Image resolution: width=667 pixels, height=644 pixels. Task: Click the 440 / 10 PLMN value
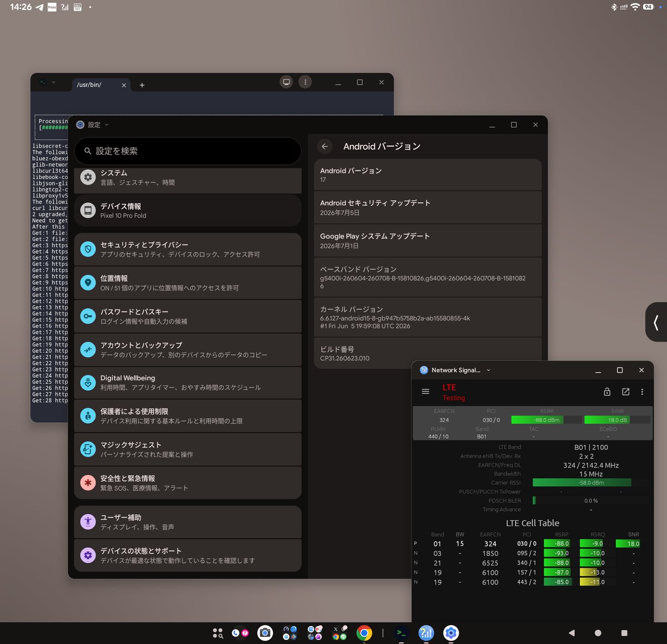pos(438,437)
